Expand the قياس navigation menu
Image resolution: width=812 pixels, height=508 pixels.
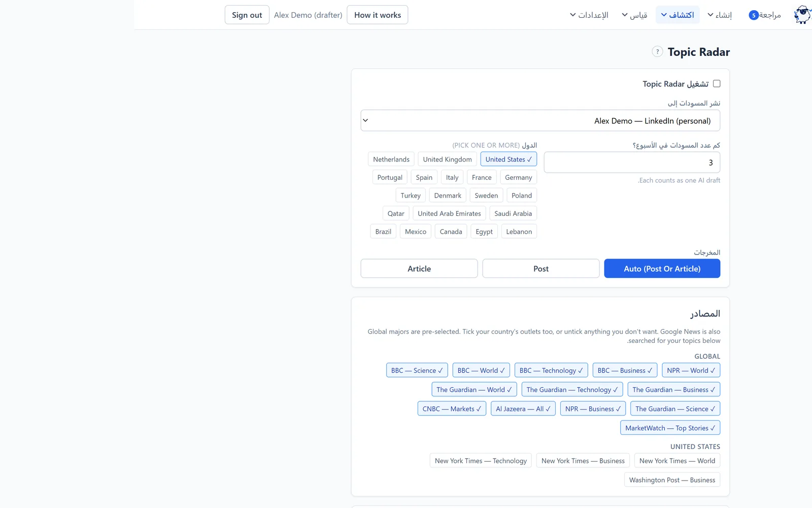point(634,15)
